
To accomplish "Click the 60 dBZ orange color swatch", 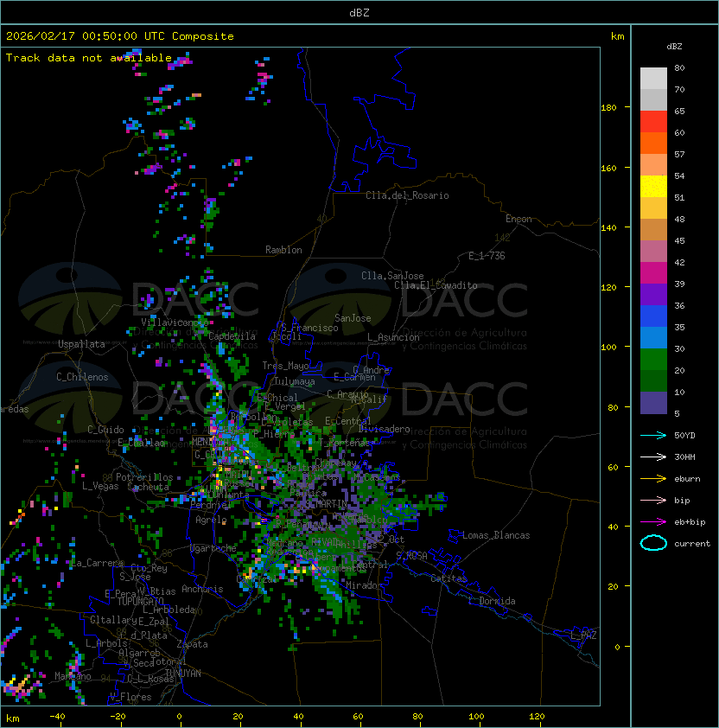I will click(653, 143).
